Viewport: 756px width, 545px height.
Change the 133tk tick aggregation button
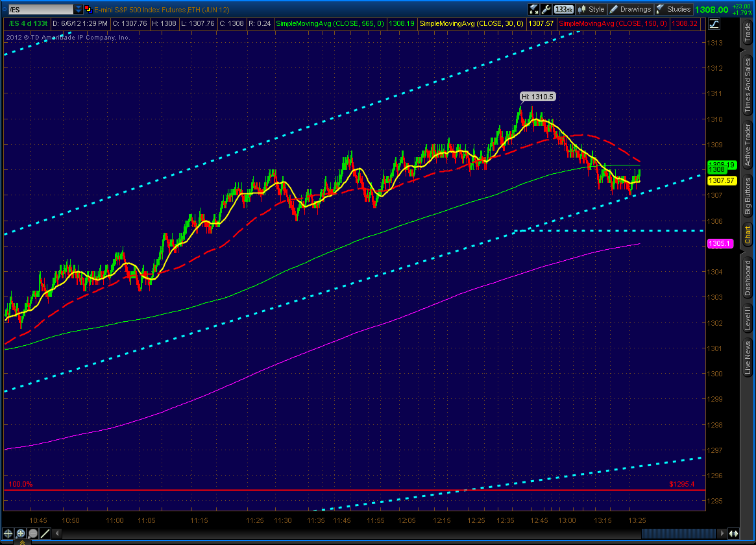coord(563,9)
